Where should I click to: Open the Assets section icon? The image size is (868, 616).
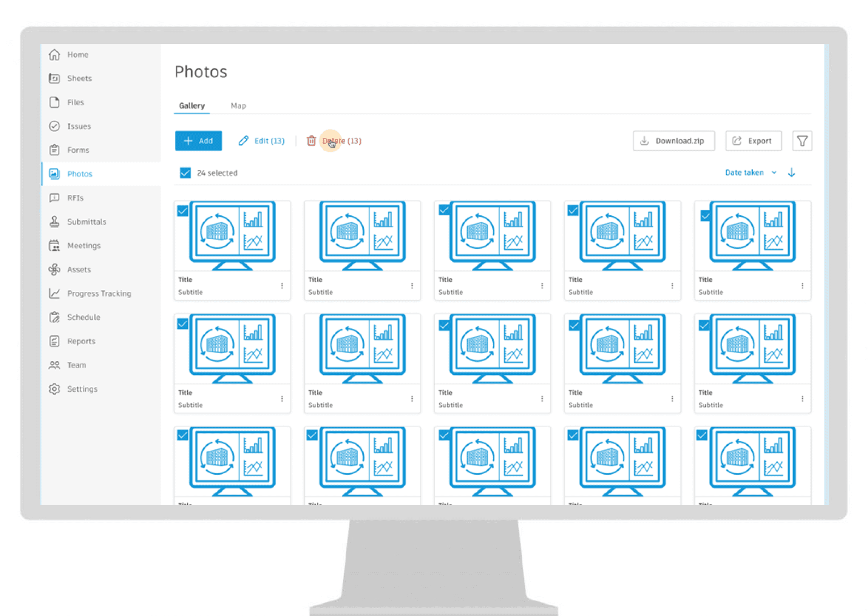click(54, 269)
